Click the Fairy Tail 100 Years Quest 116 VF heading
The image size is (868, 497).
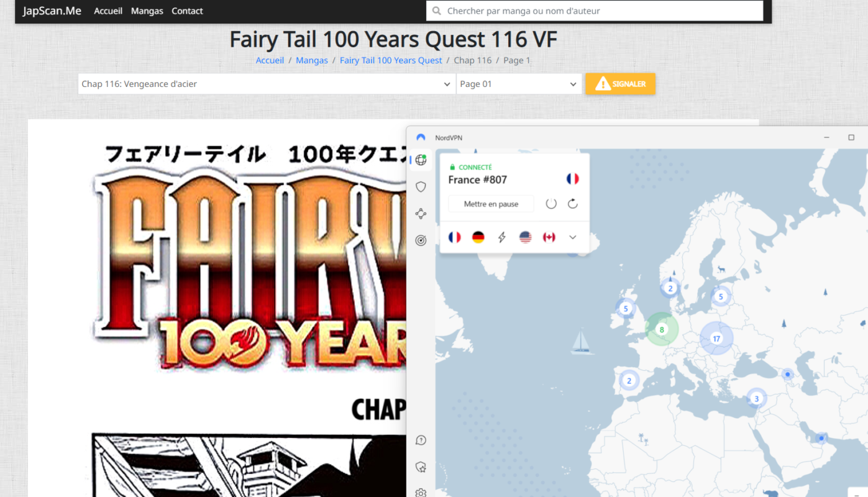(x=393, y=39)
